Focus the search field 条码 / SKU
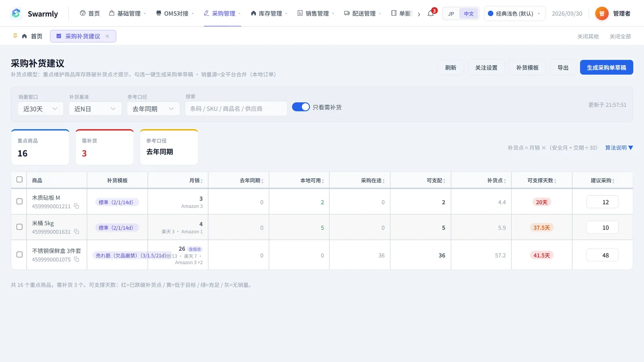 [236, 109]
